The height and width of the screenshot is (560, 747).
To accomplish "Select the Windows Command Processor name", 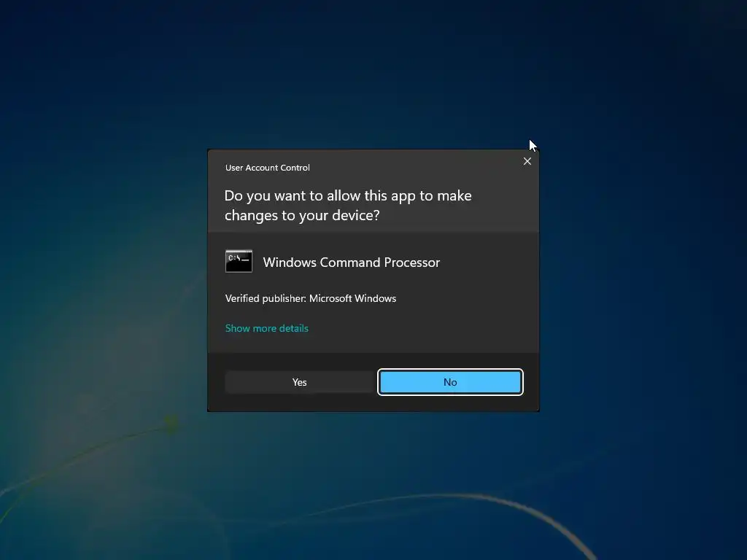I will 351,262.
